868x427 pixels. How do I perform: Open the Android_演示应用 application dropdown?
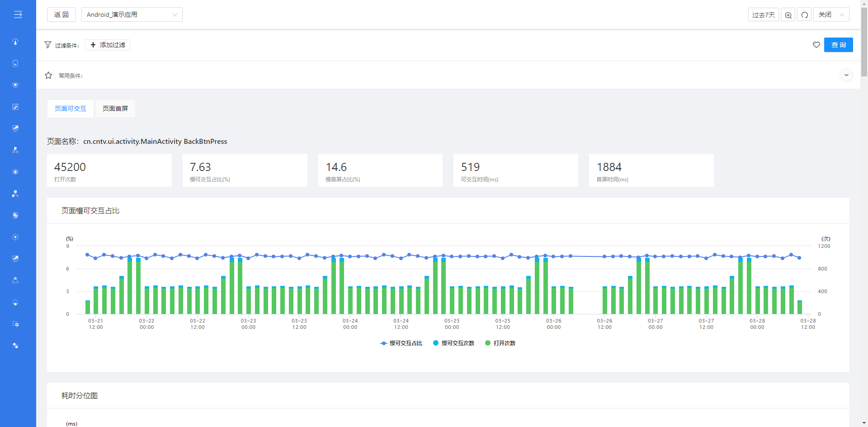132,14
